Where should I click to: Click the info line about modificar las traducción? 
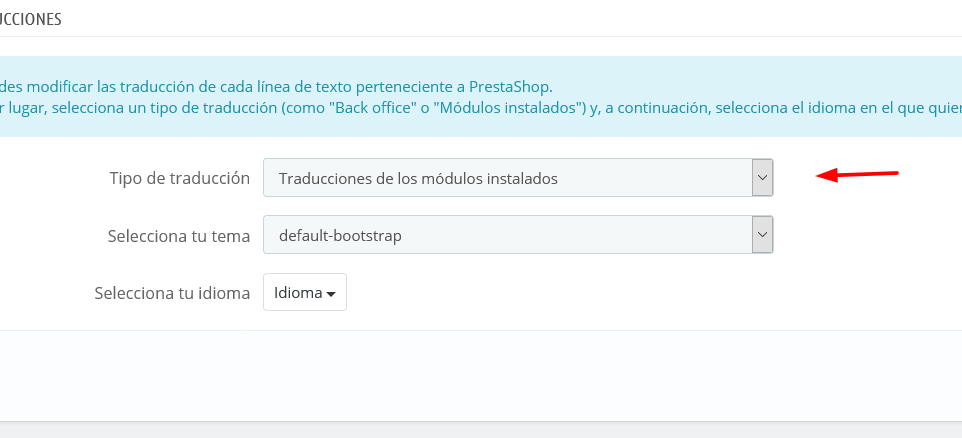pyautogui.click(x=277, y=85)
